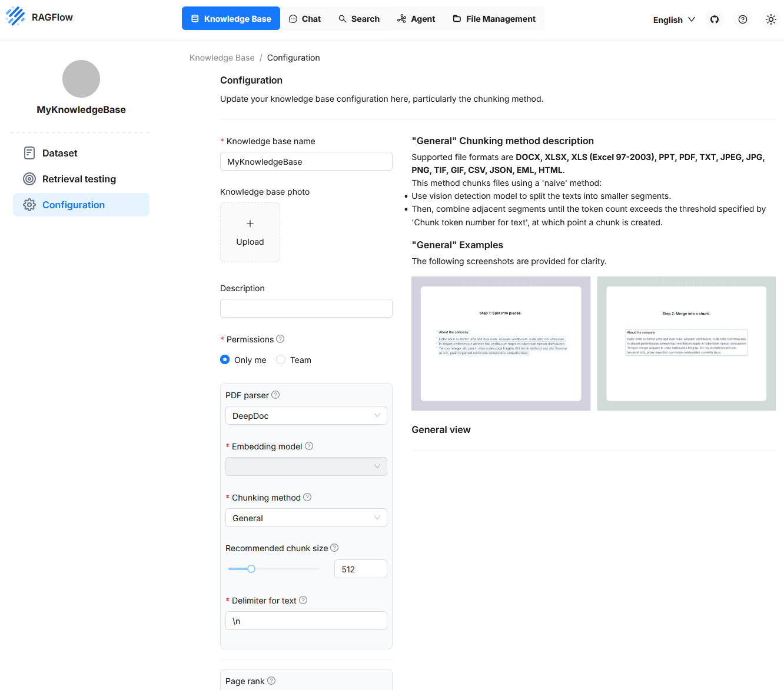Open Retrieval testing in the sidebar

pos(79,179)
